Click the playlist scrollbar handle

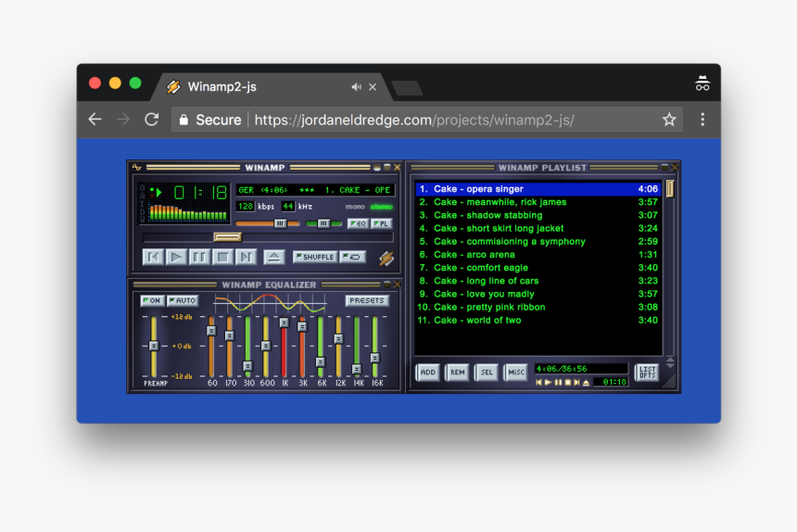670,189
